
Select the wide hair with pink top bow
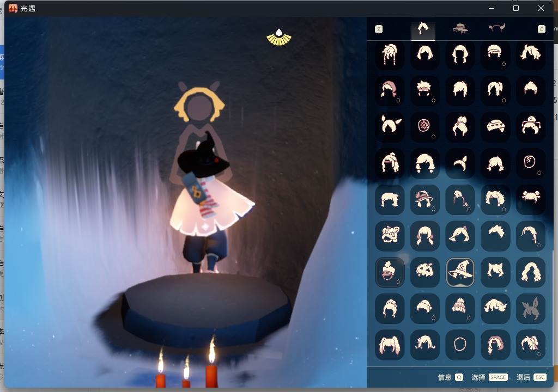[460, 236]
